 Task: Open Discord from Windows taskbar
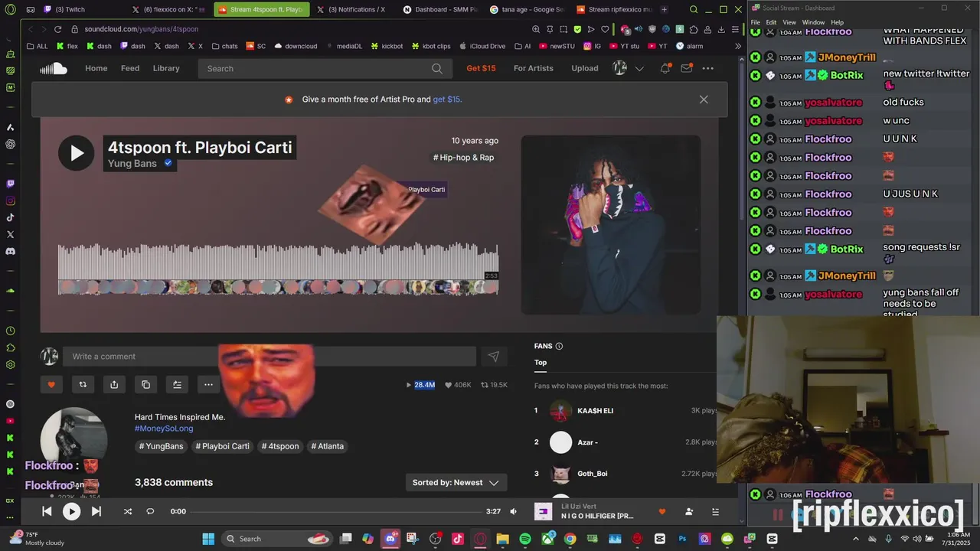click(x=390, y=539)
